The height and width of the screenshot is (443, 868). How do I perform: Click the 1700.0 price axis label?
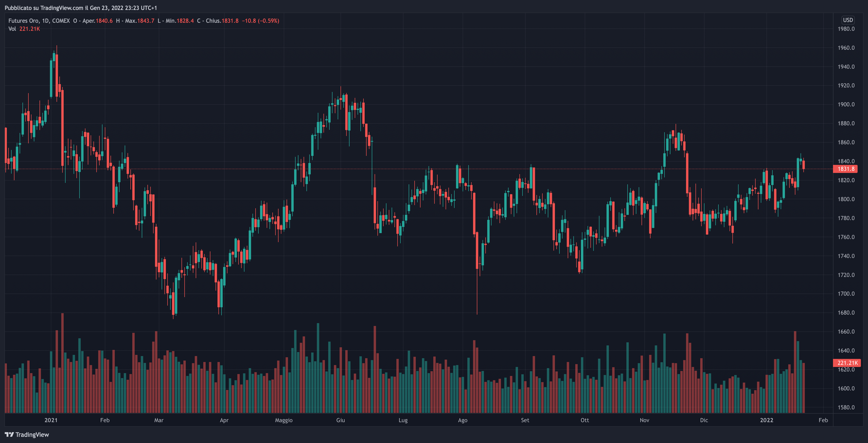(x=846, y=294)
